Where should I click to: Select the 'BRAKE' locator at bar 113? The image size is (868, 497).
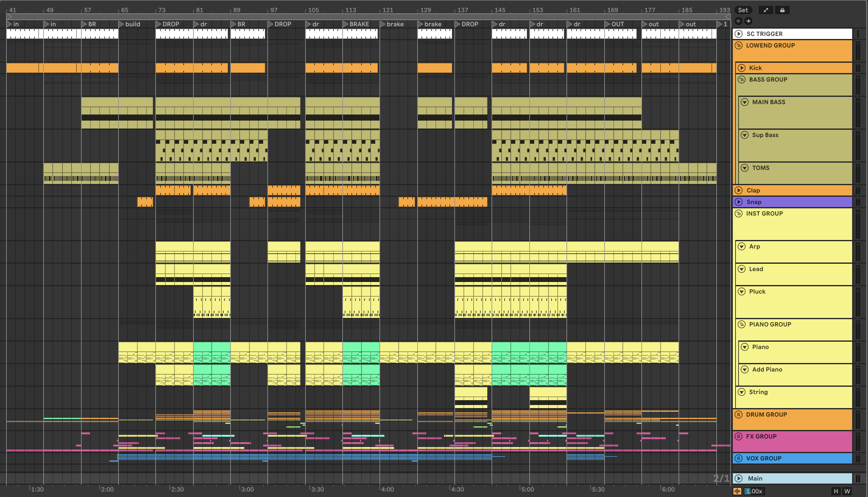click(356, 24)
